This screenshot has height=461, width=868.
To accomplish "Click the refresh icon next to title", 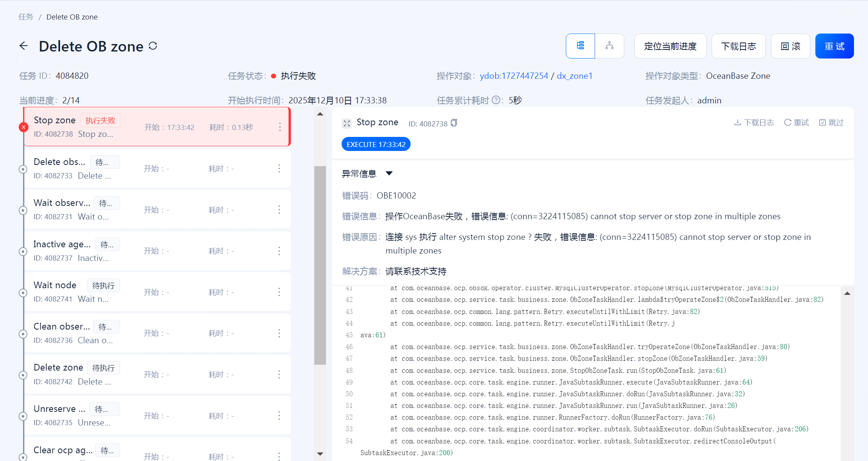I will pyautogui.click(x=153, y=46).
